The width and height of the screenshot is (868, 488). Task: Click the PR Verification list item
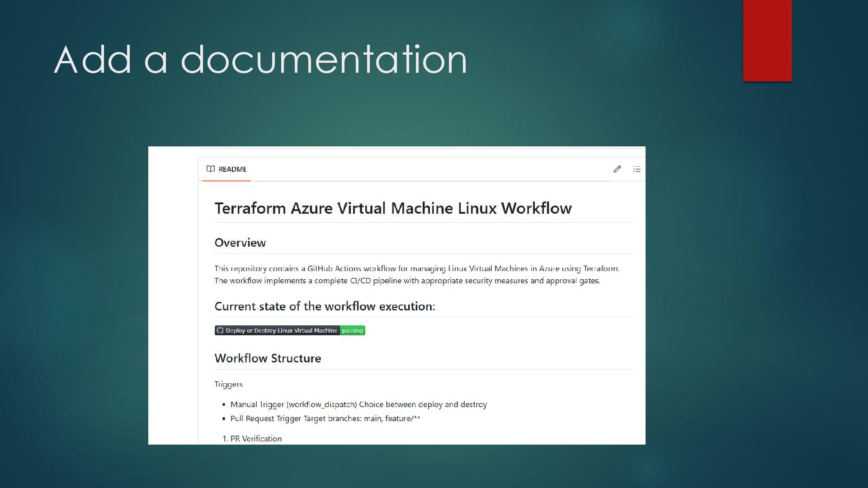[256, 439]
